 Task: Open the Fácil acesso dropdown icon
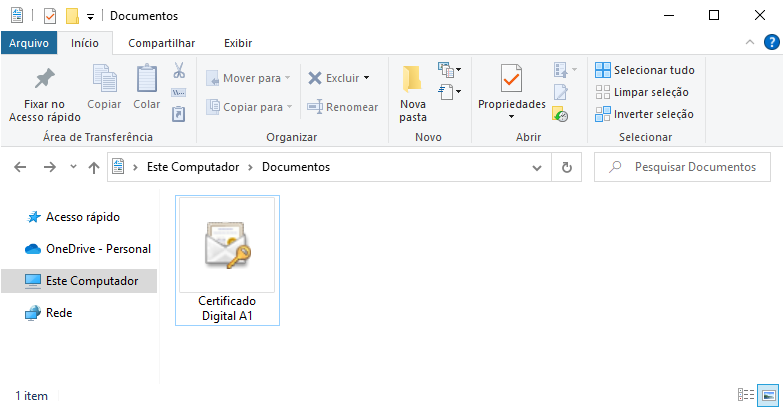[x=450, y=92]
